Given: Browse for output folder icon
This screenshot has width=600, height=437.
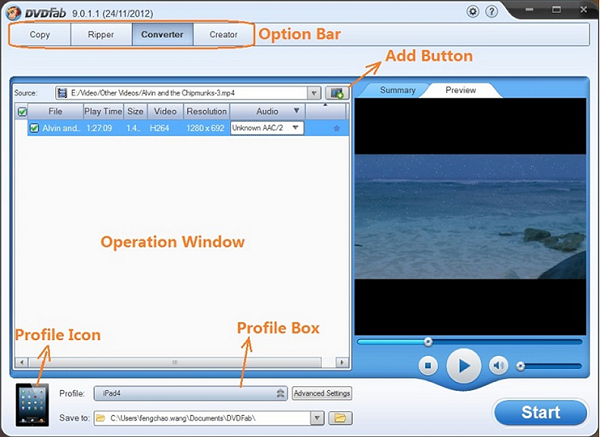Looking at the screenshot, I should click(340, 418).
